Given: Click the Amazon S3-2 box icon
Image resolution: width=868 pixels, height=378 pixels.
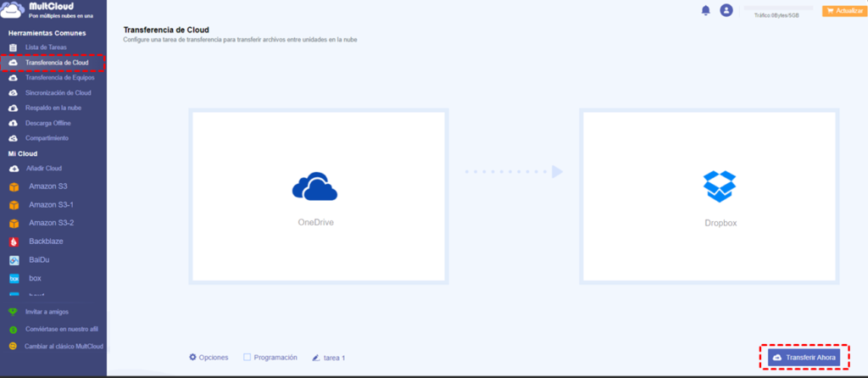Looking at the screenshot, I should click(14, 224).
